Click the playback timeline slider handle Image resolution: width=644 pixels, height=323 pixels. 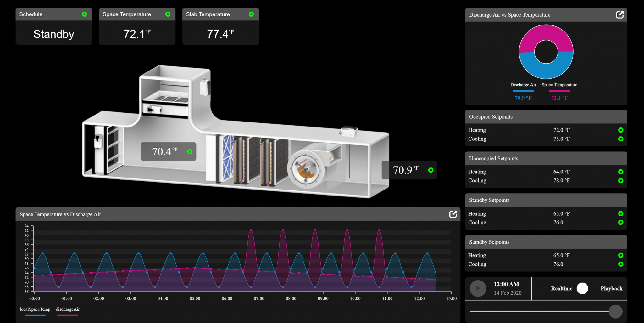point(616,311)
